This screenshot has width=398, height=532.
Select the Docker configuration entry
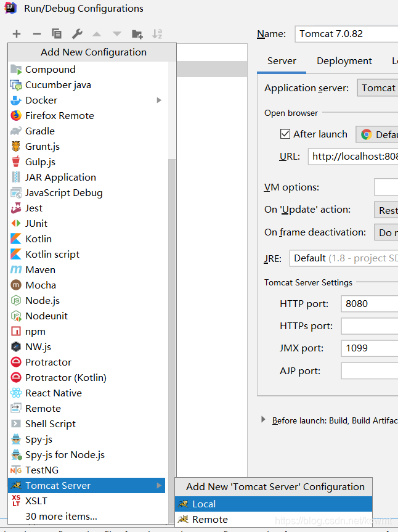click(87, 100)
